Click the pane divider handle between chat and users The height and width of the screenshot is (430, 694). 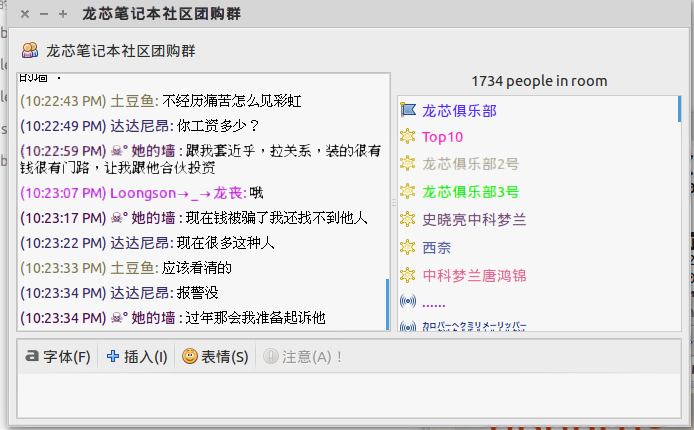click(x=393, y=203)
